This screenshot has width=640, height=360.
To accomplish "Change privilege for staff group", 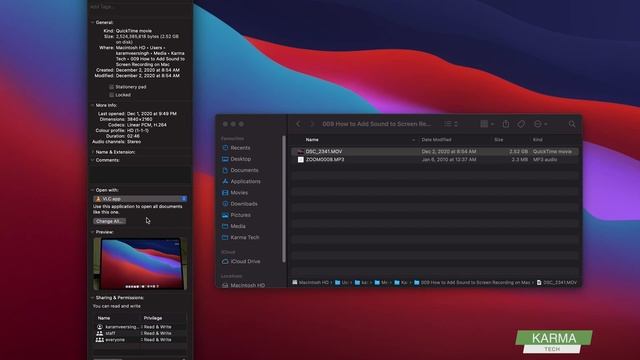I will 157,333.
